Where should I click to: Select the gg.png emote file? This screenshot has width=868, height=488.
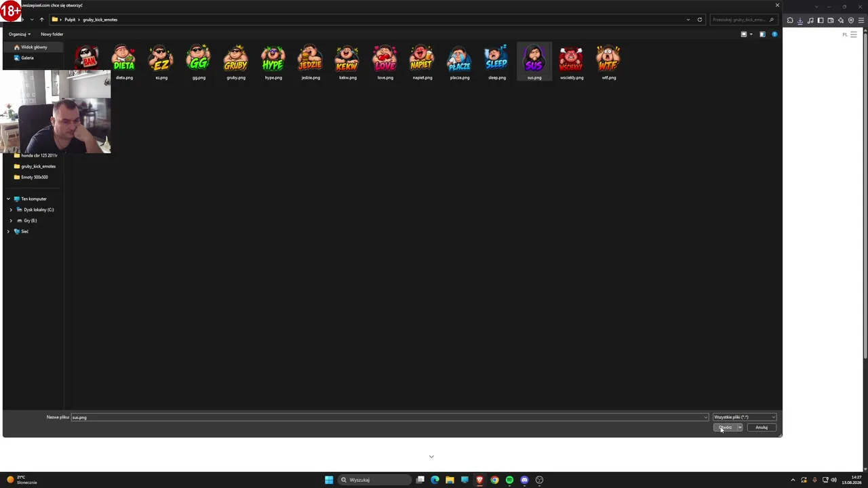199,62
